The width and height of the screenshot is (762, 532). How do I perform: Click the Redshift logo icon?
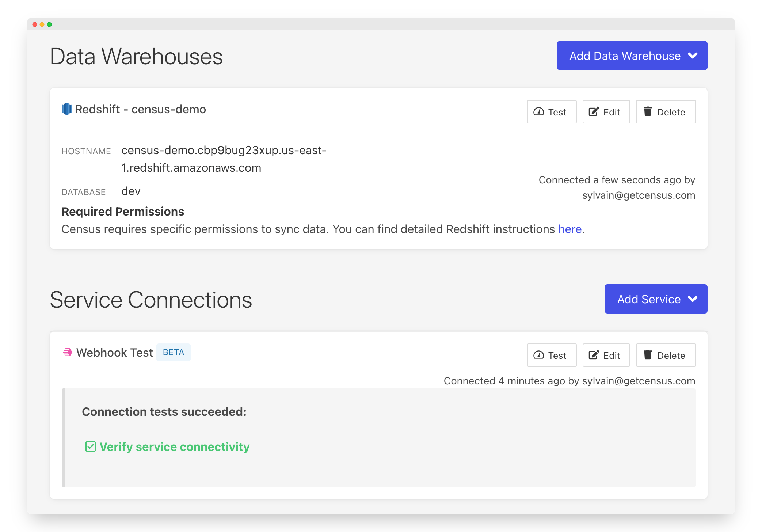coord(66,109)
